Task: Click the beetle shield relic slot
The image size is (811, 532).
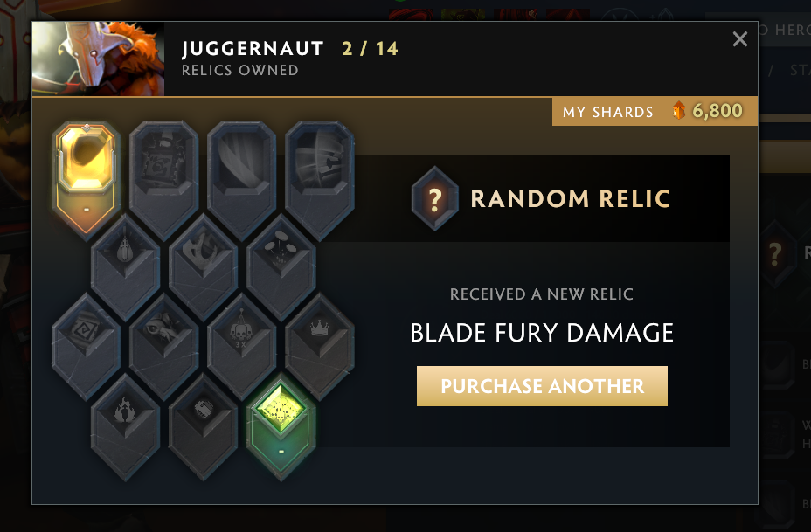Action: pos(125,266)
